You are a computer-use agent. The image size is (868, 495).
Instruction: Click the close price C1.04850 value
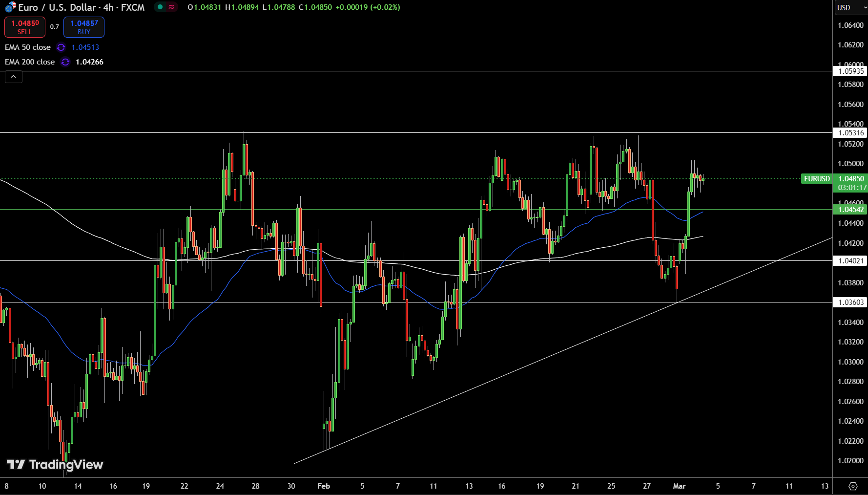[x=315, y=7]
